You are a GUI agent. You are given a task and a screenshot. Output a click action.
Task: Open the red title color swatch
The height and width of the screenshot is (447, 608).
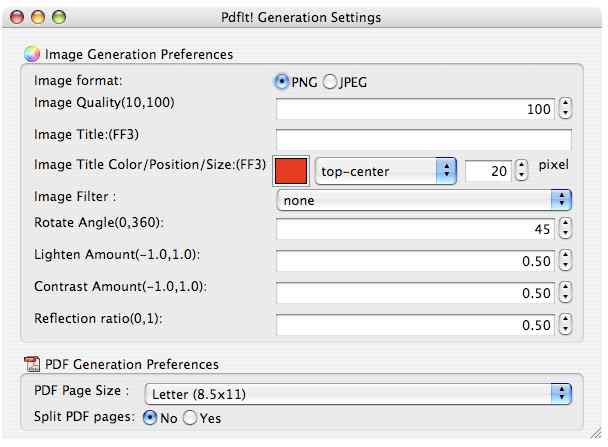(x=290, y=171)
